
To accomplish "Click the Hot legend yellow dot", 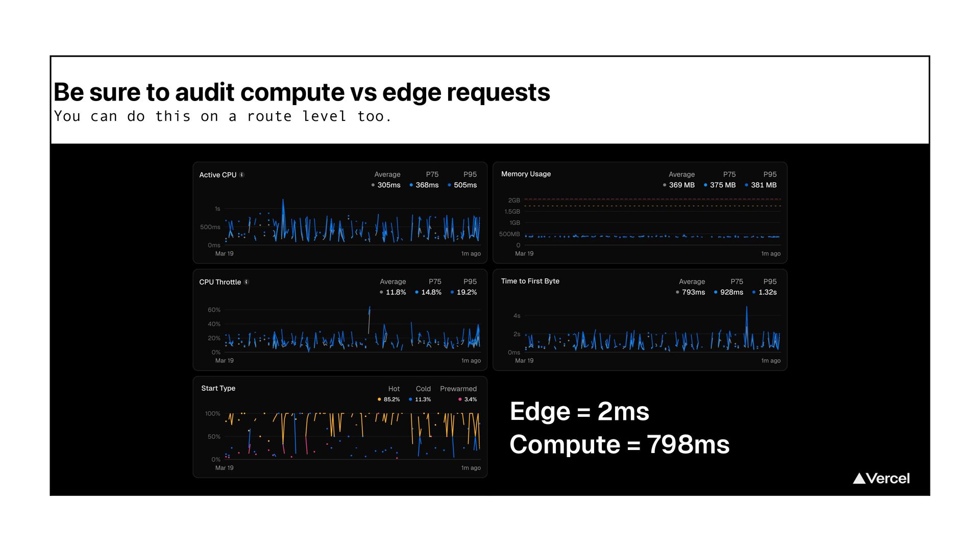I will click(379, 399).
